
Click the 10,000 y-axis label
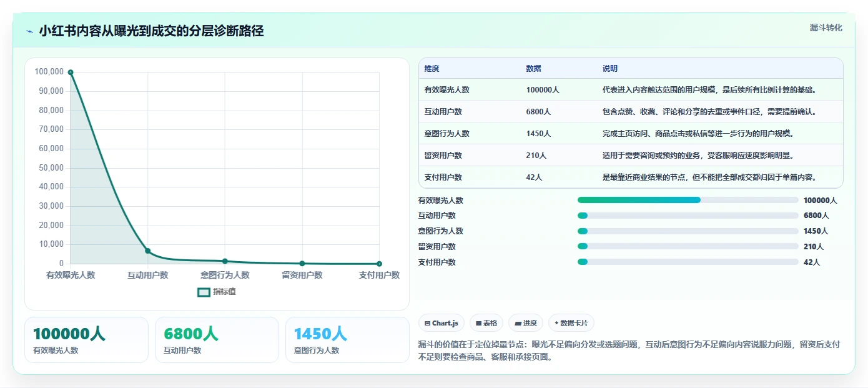(51, 244)
